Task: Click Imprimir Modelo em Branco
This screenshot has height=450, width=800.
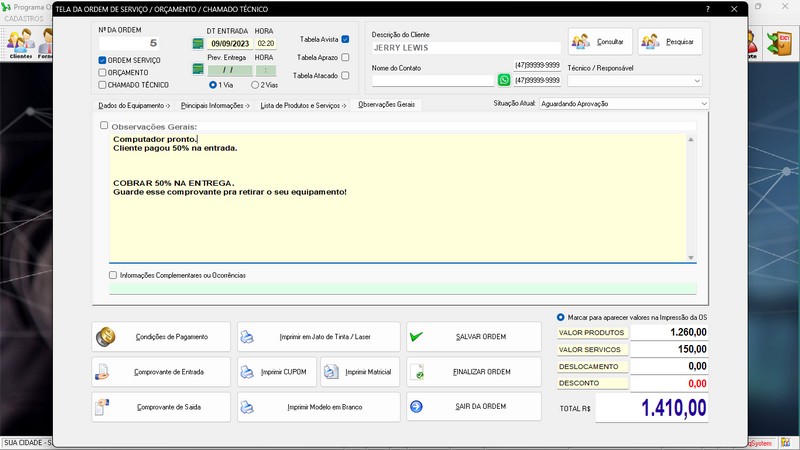Action: pyautogui.click(x=318, y=407)
